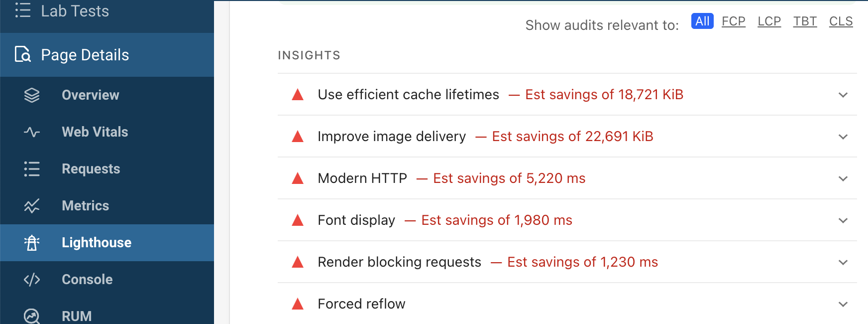Select the All audits filter
868x324 pixels.
click(x=702, y=21)
